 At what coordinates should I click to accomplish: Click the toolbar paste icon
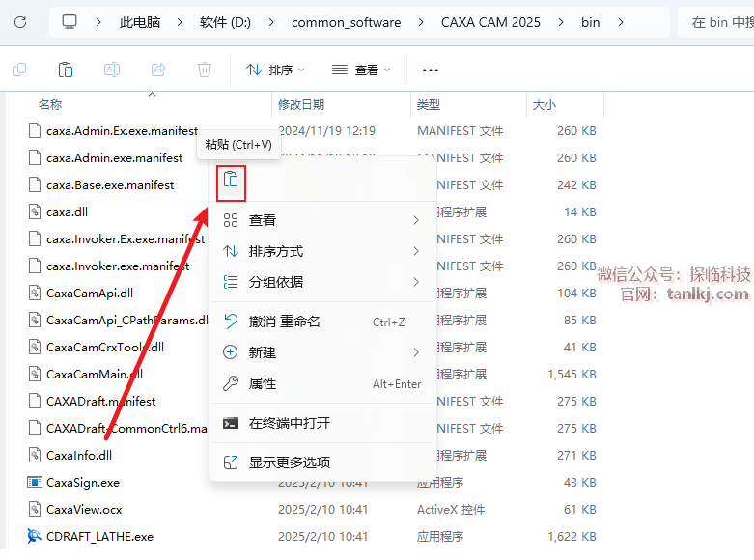click(x=66, y=70)
